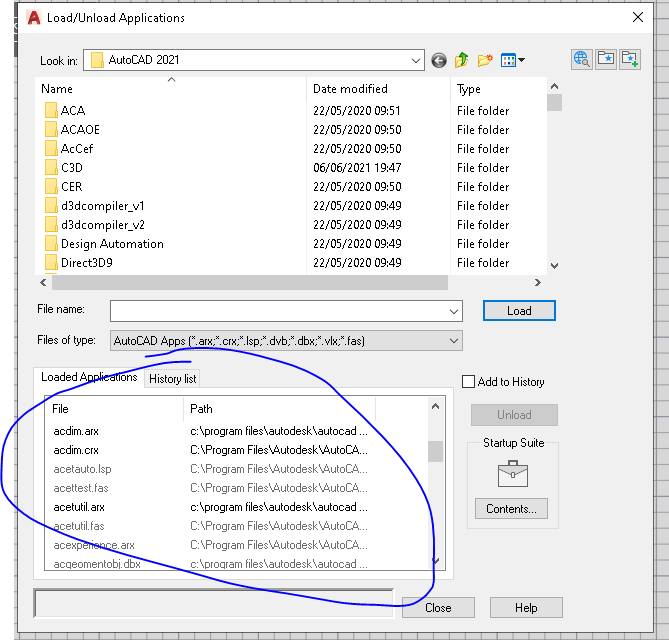Close the Load/Unload Applications dialog
This screenshot has height=640, width=669.
tap(638, 17)
